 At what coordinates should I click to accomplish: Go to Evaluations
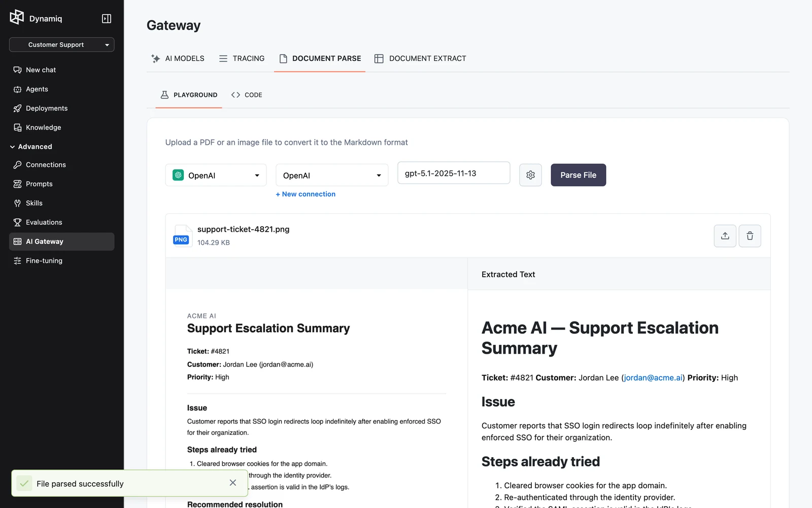point(61,223)
